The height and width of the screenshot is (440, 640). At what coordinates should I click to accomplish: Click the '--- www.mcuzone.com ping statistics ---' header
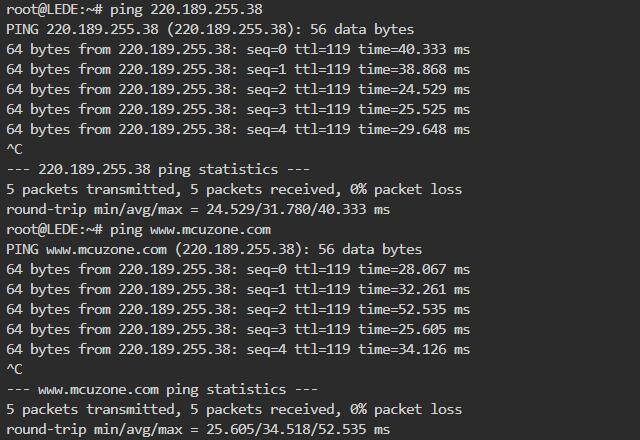point(162,389)
